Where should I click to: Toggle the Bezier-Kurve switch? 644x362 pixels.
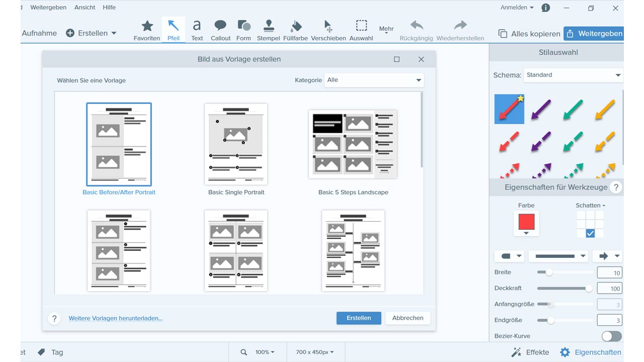click(x=611, y=336)
